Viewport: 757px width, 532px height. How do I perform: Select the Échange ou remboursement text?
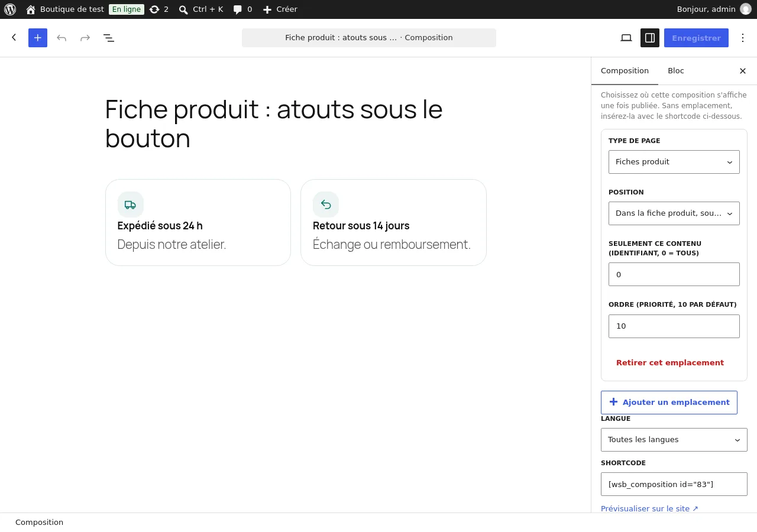(392, 244)
